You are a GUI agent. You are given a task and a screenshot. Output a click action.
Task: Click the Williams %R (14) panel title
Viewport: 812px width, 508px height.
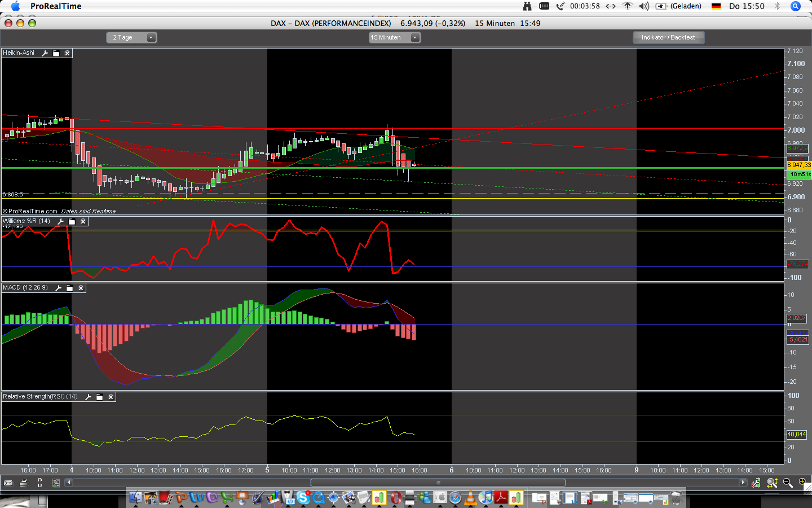tap(27, 221)
